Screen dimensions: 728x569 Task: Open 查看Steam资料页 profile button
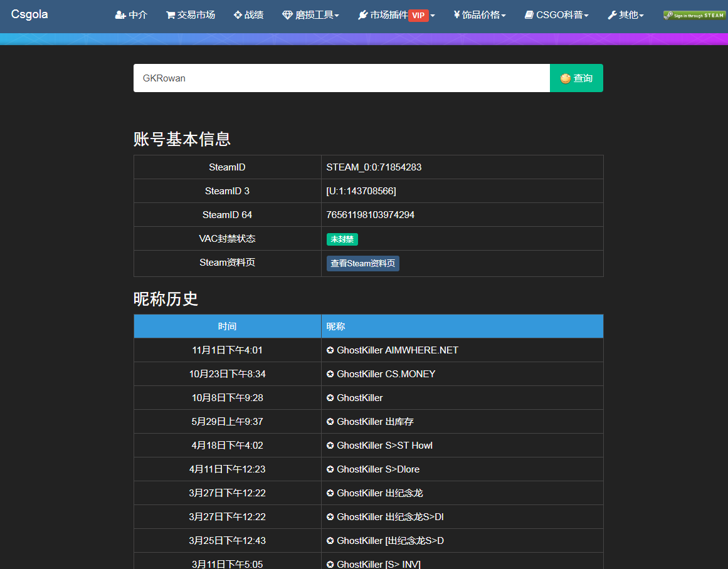coord(362,263)
